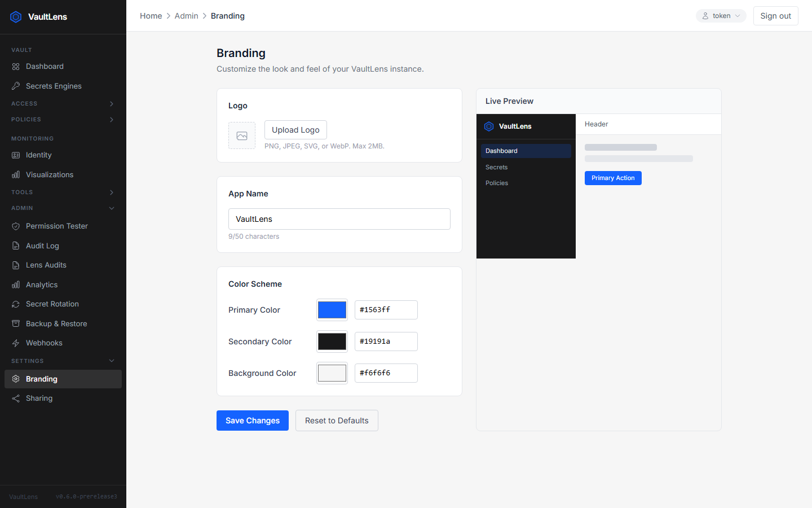Click the Branding breadcrumb text
Viewport: 812px width, 508px height.
coord(228,16)
